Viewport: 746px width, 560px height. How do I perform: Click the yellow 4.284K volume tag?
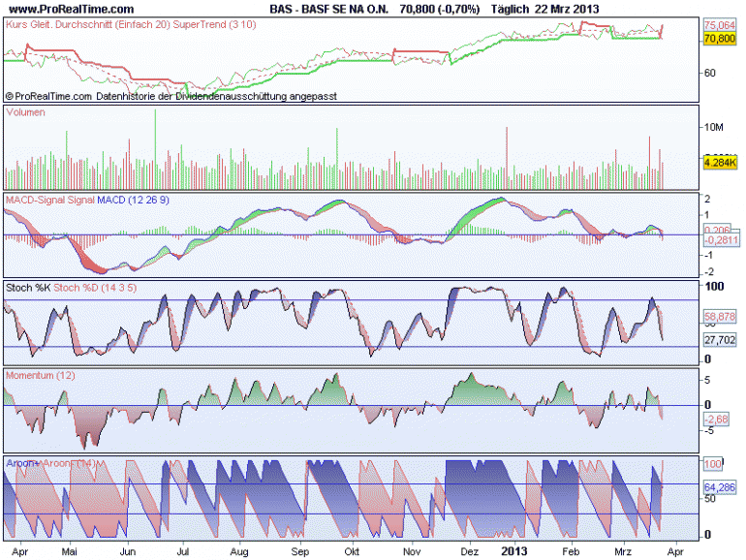(x=720, y=162)
